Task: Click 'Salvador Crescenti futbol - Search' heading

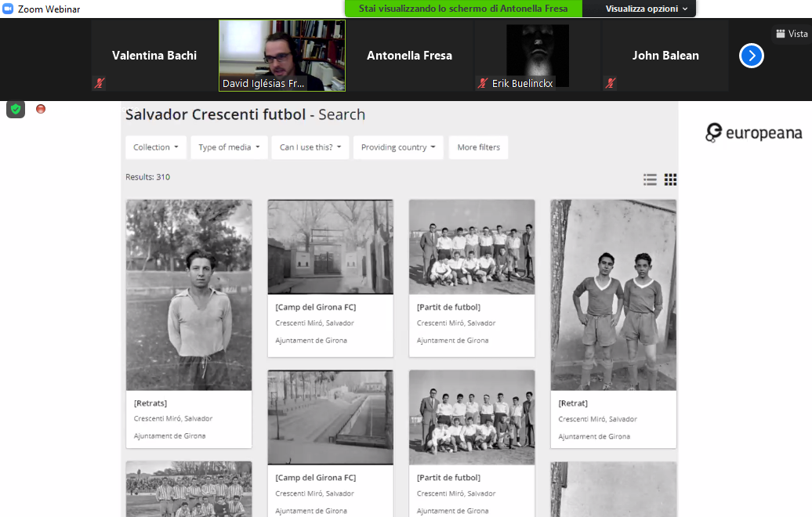Action: coord(245,114)
